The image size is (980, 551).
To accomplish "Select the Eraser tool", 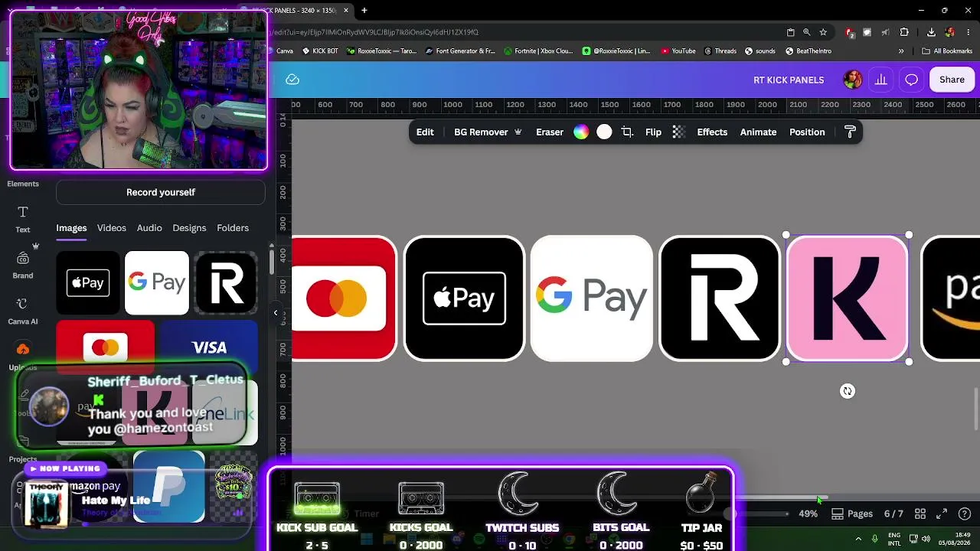I will pyautogui.click(x=550, y=132).
